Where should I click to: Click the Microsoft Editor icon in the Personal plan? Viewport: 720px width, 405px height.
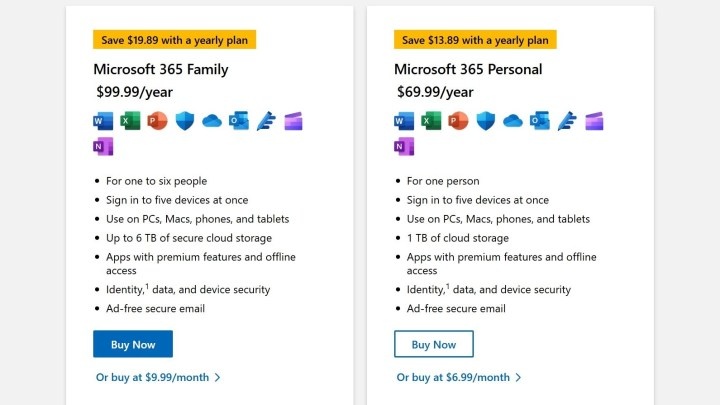click(566, 122)
